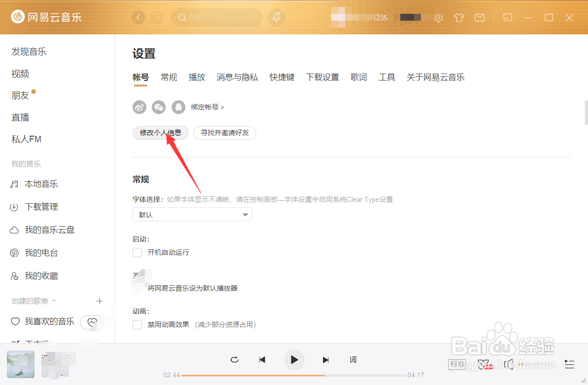Select the 关于网易云音乐 tab
This screenshot has width=588, height=385.
(436, 77)
